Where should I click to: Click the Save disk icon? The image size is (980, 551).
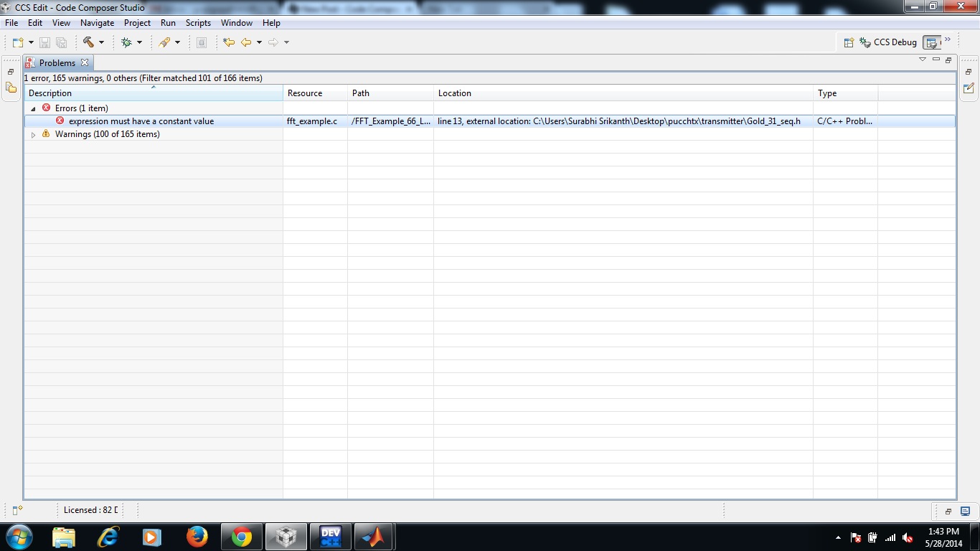click(44, 42)
